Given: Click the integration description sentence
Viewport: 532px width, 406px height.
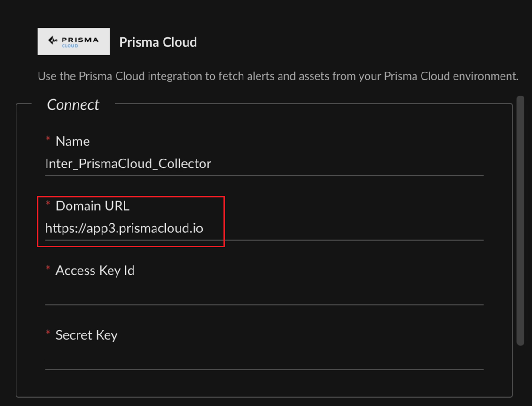Looking at the screenshot, I should pos(276,76).
